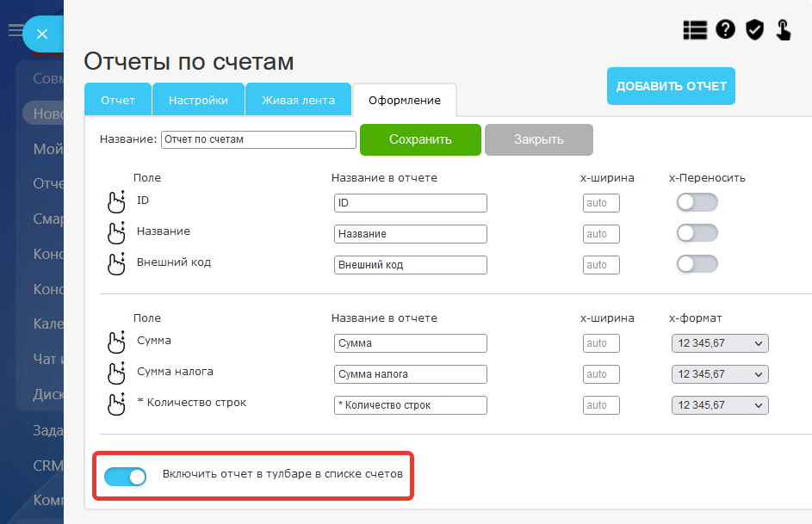Open the Живая лента tab
Screen dimensions: 812x524
pos(298,100)
